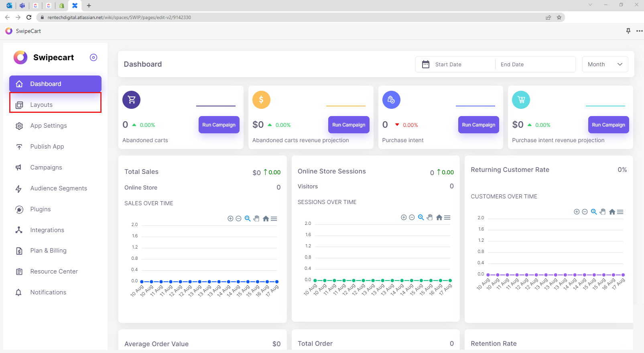
Task: Run Campaign for Purchase intent
Action: coord(478,125)
